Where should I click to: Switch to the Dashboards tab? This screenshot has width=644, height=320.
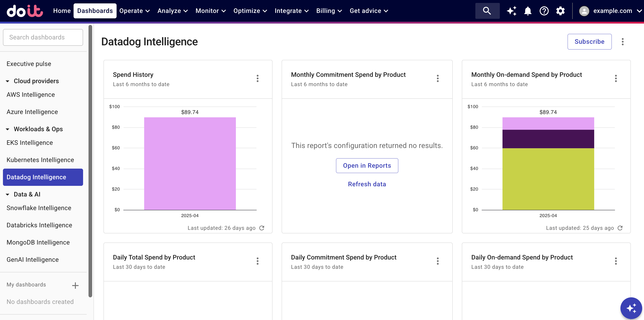pyautogui.click(x=95, y=11)
